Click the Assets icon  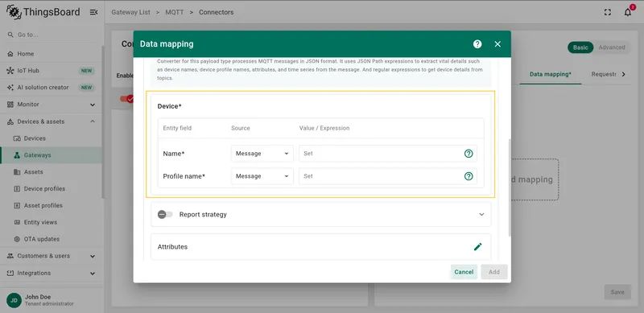click(17, 172)
